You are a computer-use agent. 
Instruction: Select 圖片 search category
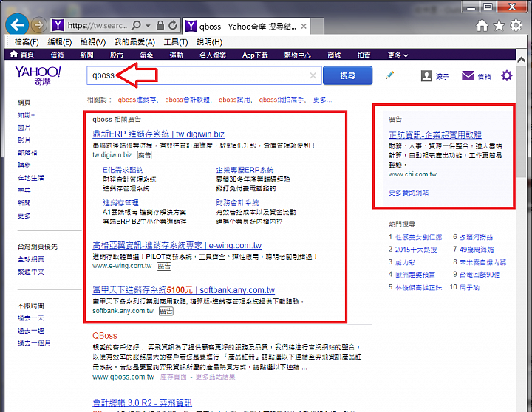tap(24, 128)
